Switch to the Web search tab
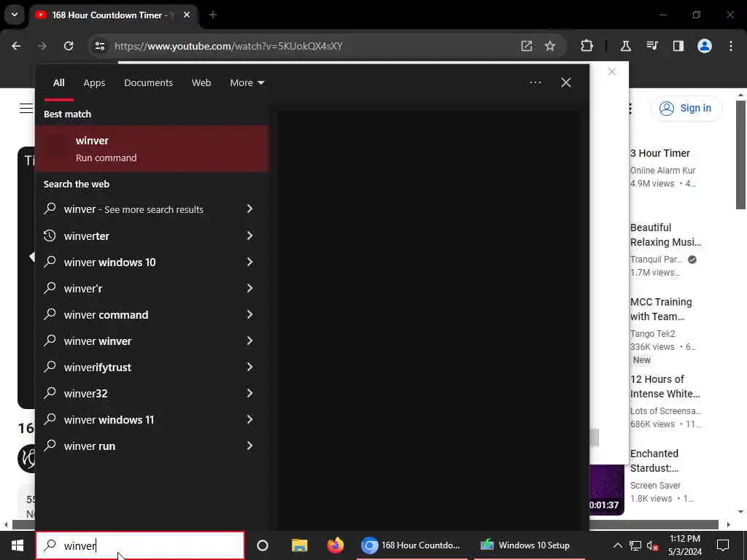 201,83
